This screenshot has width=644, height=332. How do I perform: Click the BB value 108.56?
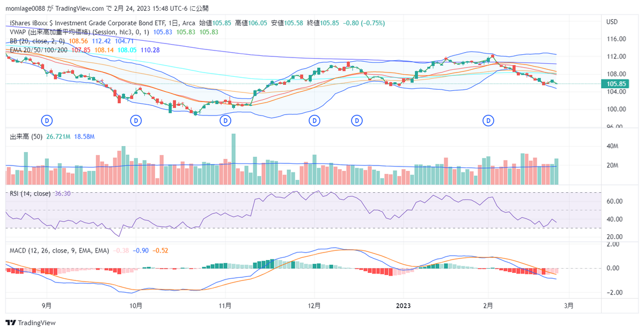tap(78, 41)
